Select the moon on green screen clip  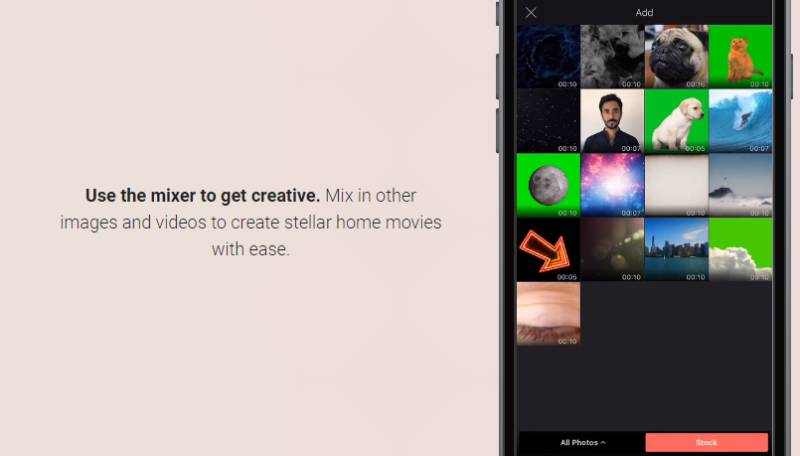[548, 185]
